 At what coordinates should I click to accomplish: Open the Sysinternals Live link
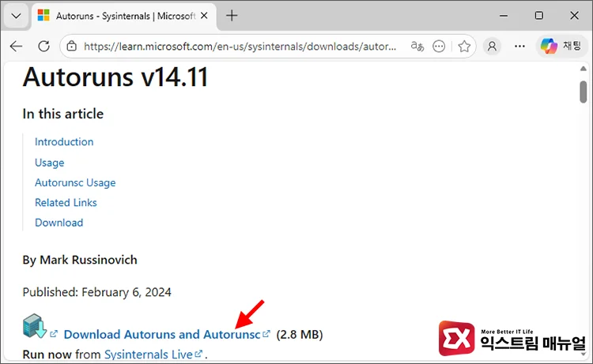click(x=149, y=355)
